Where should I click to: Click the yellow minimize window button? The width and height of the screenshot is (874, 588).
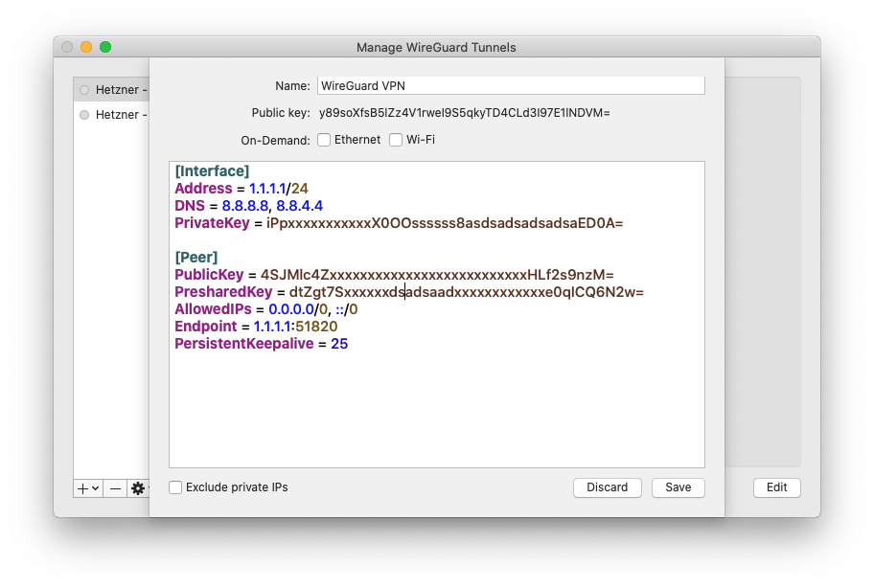(86, 47)
